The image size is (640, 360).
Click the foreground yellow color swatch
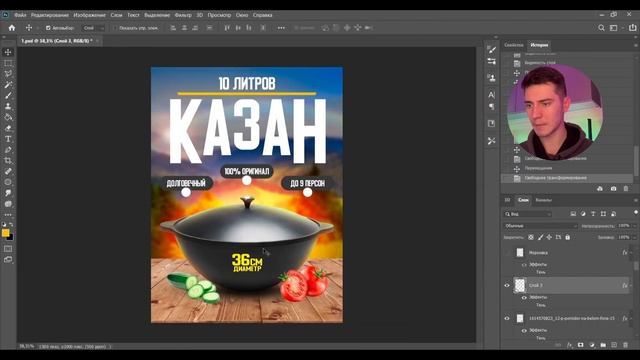click(5, 233)
